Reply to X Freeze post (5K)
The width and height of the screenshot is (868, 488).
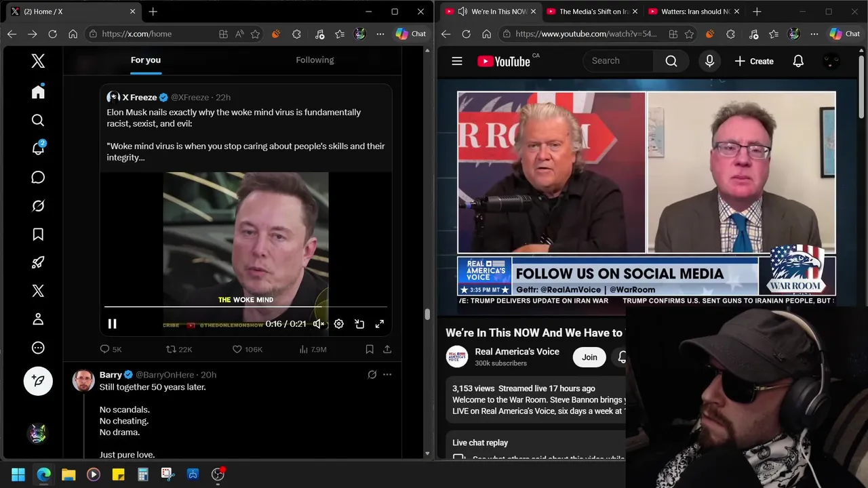(x=111, y=349)
